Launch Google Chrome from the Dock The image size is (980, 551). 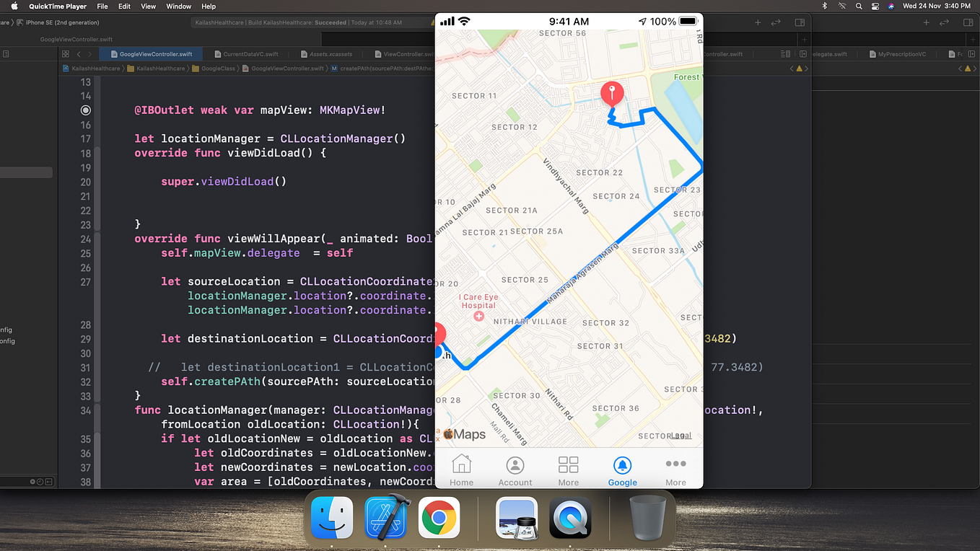(439, 517)
